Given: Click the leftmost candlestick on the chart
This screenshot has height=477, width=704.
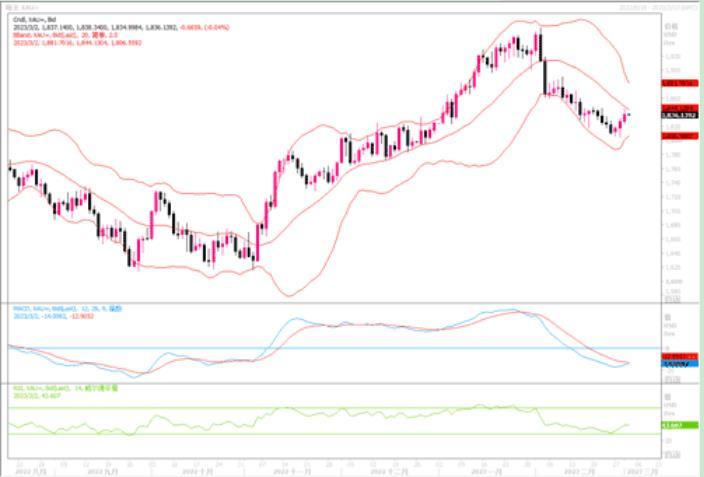Looking at the screenshot, I should point(9,166).
